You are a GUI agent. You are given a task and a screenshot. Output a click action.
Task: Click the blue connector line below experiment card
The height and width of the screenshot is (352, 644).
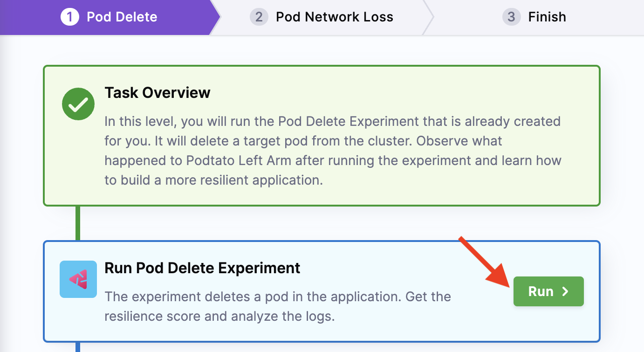(x=78, y=347)
